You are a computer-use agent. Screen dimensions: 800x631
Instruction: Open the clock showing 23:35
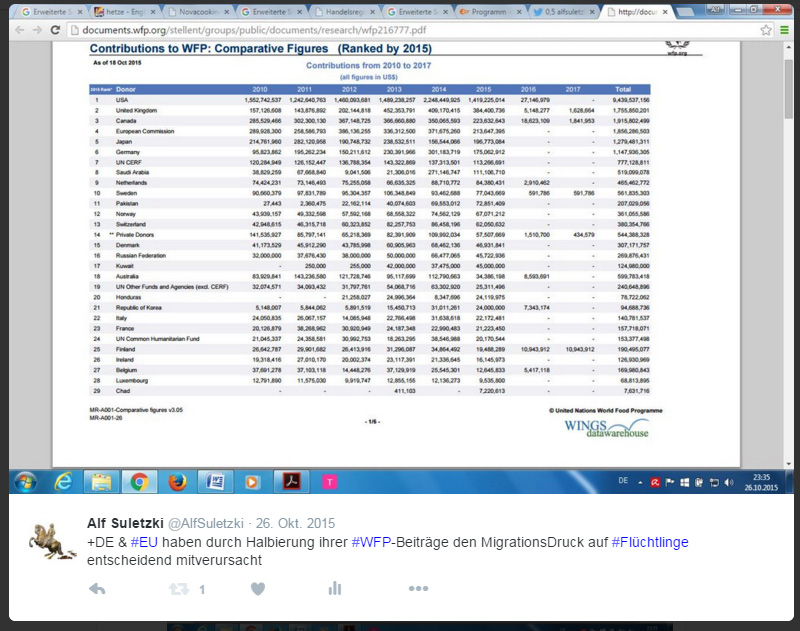(761, 482)
